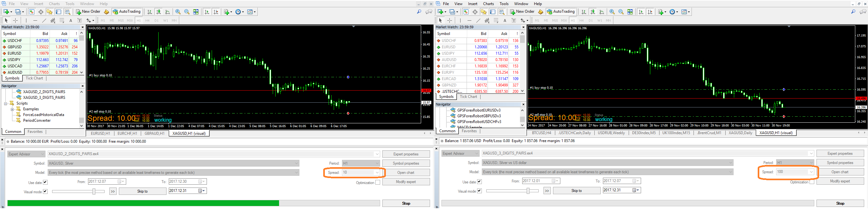The width and height of the screenshot is (868, 212).
Task: Select Crosshair tool in right window drawing toolbar
Action: [449, 21]
